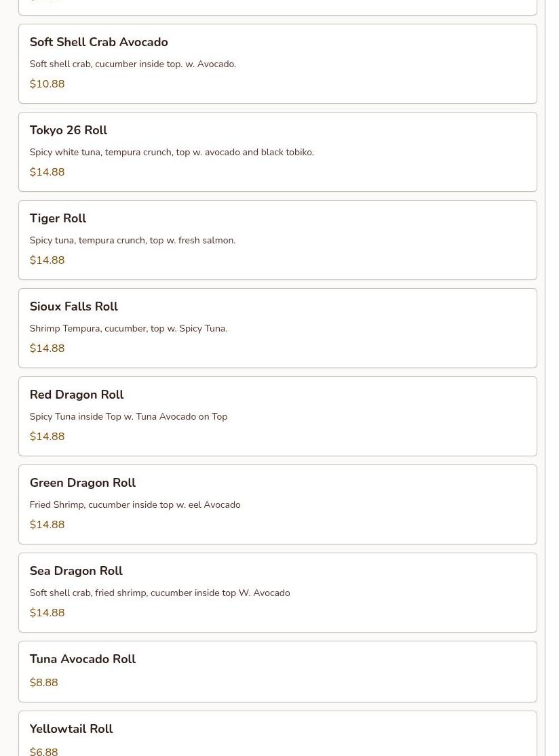Click the $8.88 Tuna Avocado Roll price
The height and width of the screenshot is (756, 559).
(43, 683)
